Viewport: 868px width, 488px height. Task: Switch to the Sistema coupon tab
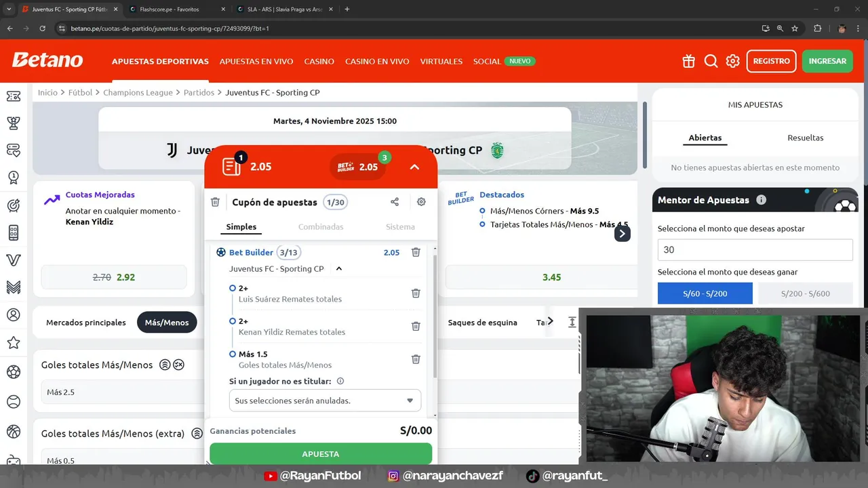tap(400, 227)
